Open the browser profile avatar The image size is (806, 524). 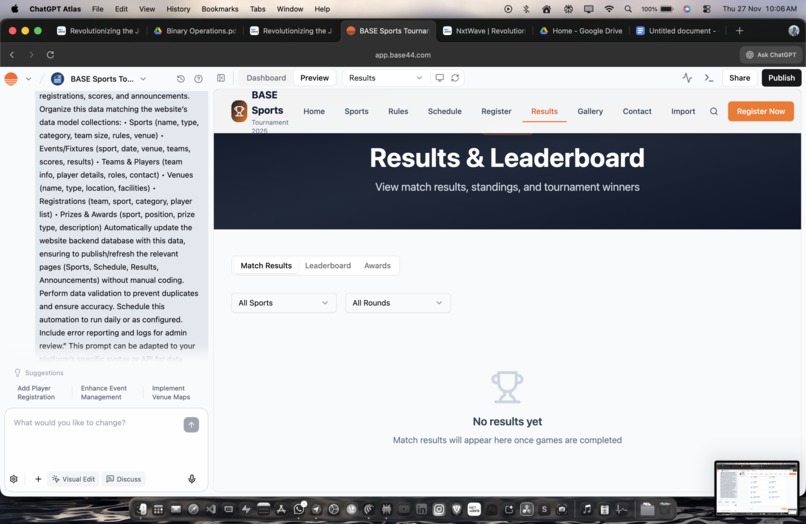coord(793,31)
